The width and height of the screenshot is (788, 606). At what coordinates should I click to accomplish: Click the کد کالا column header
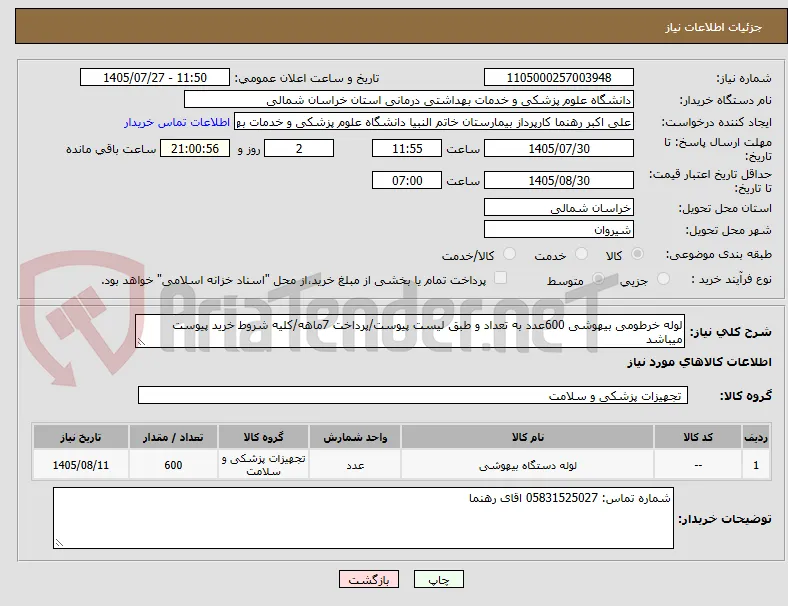pyautogui.click(x=698, y=437)
